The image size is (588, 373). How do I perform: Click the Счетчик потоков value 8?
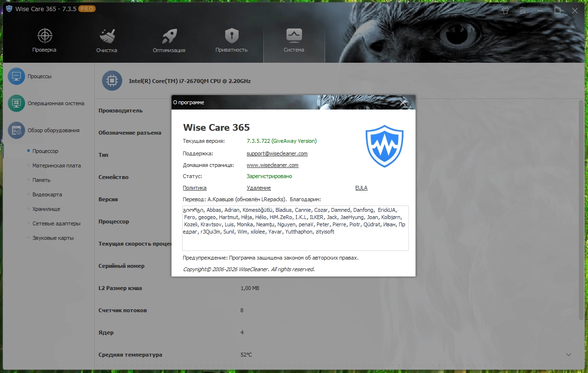point(242,310)
